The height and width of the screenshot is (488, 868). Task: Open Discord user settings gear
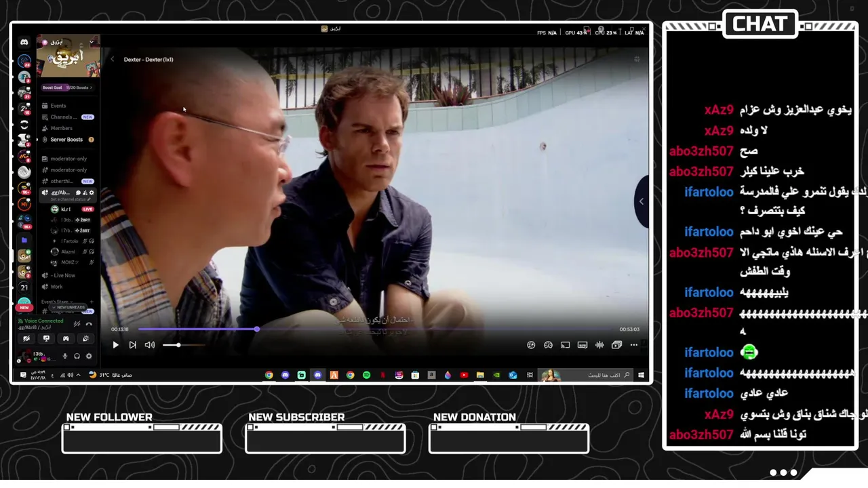(88, 356)
